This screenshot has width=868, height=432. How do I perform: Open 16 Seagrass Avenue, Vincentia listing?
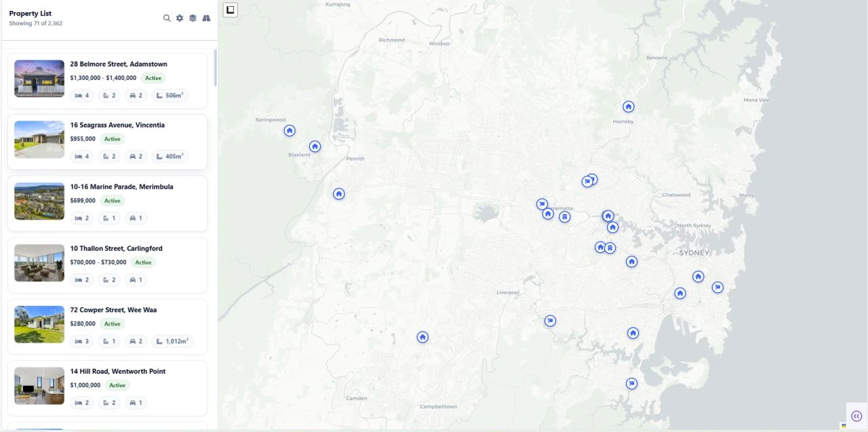click(117, 125)
